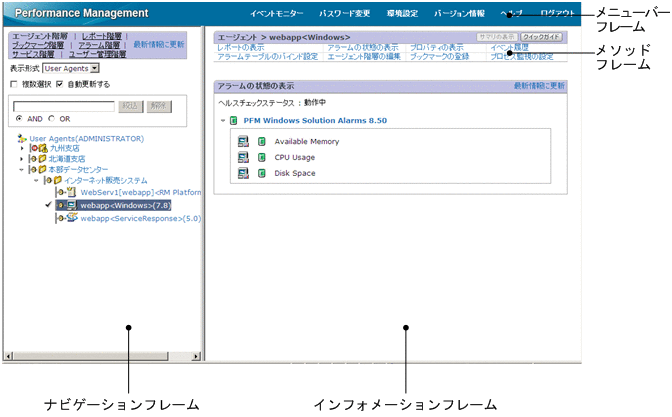
Task: Switch to the サービス階層 tab
Action: [33, 54]
